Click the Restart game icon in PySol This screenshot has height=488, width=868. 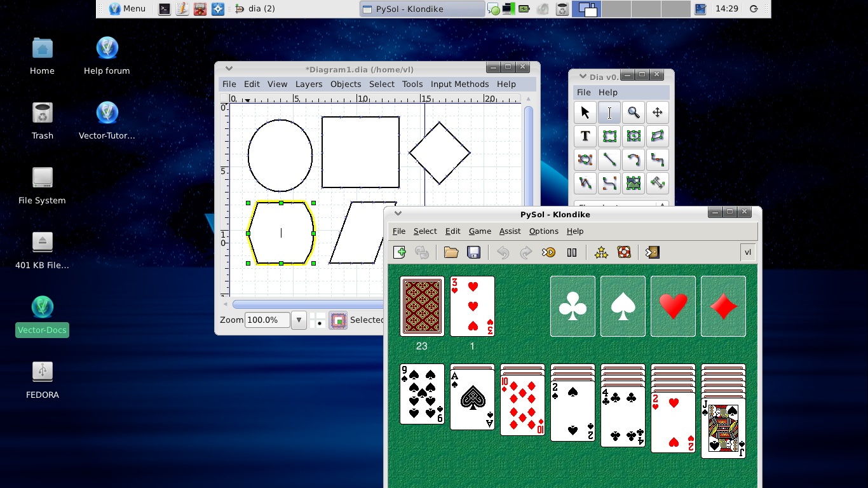(422, 252)
